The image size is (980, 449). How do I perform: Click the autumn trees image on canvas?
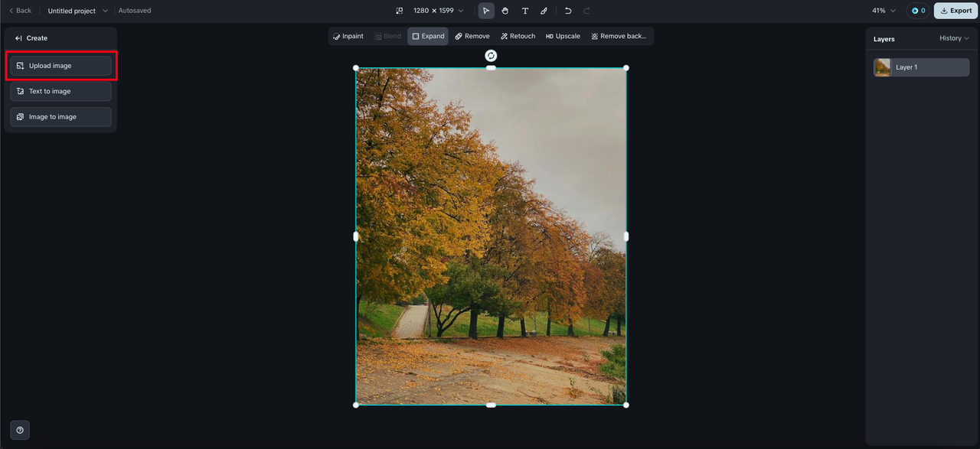(491, 236)
